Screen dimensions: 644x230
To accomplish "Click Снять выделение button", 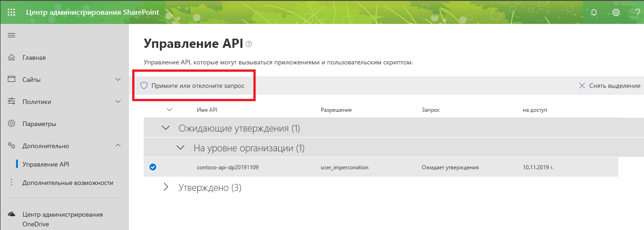I will coord(610,86).
